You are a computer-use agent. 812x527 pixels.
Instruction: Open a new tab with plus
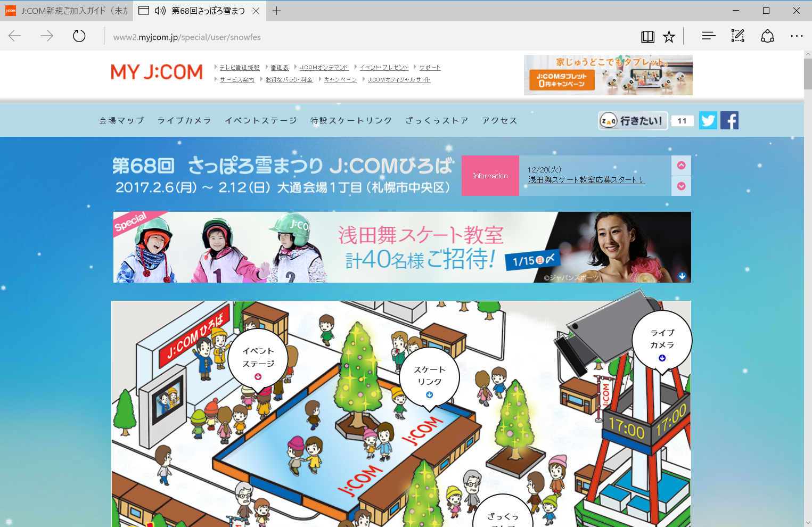276,11
